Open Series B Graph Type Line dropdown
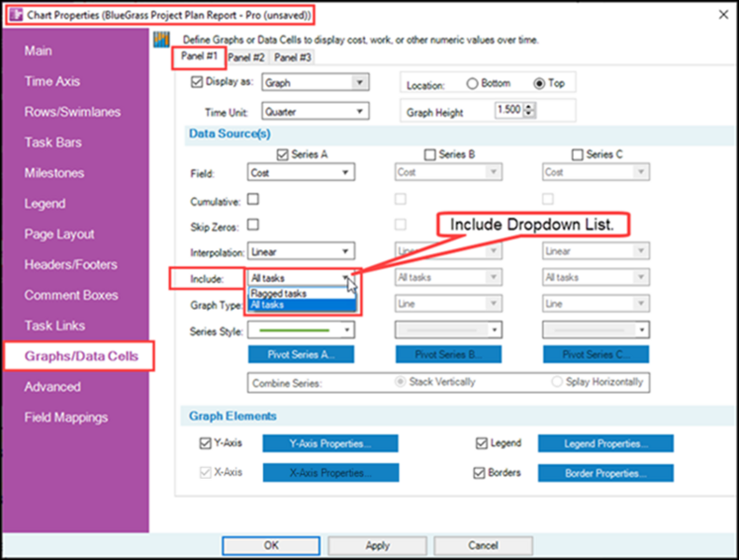 [x=448, y=303]
